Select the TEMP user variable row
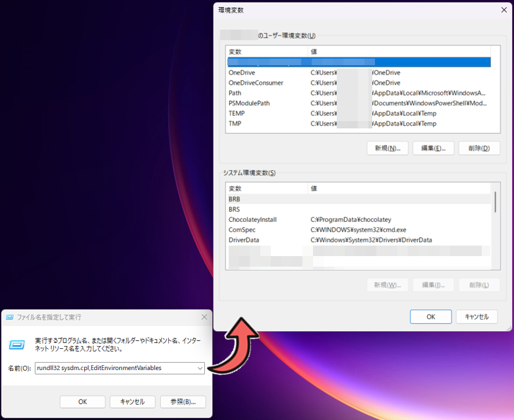Viewport: 514px width, 420px height. (x=359, y=113)
